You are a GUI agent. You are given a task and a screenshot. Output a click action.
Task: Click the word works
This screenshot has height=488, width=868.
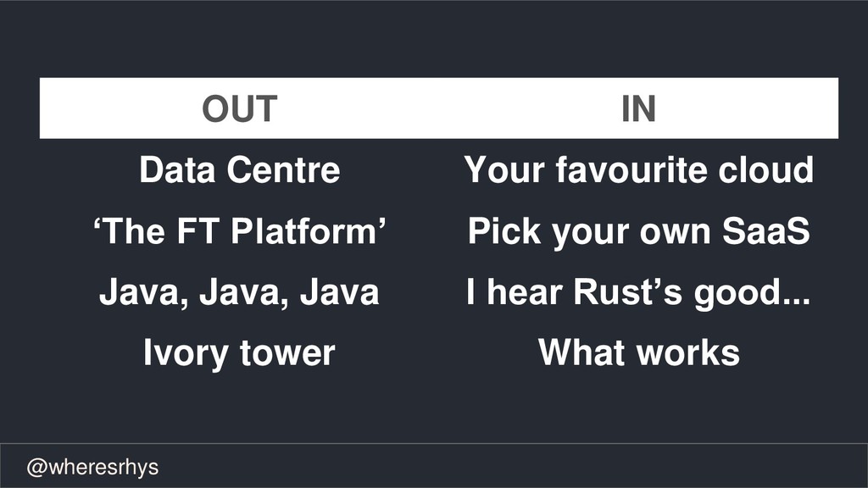(x=688, y=352)
